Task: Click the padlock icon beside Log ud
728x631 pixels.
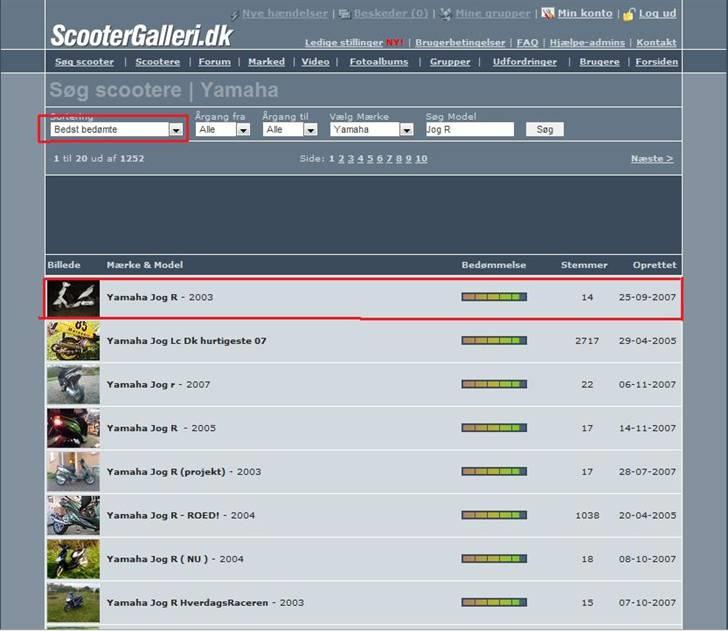Action: 628,14
